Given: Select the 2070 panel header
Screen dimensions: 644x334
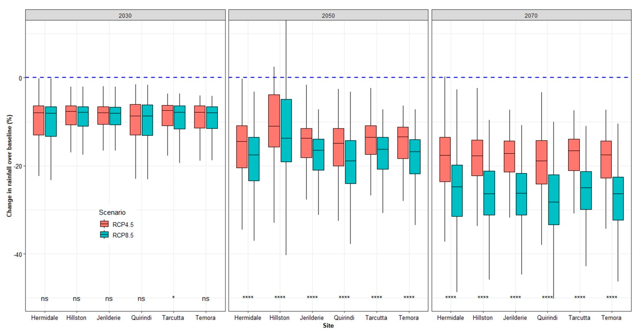Looking at the screenshot, I should pos(531,15).
